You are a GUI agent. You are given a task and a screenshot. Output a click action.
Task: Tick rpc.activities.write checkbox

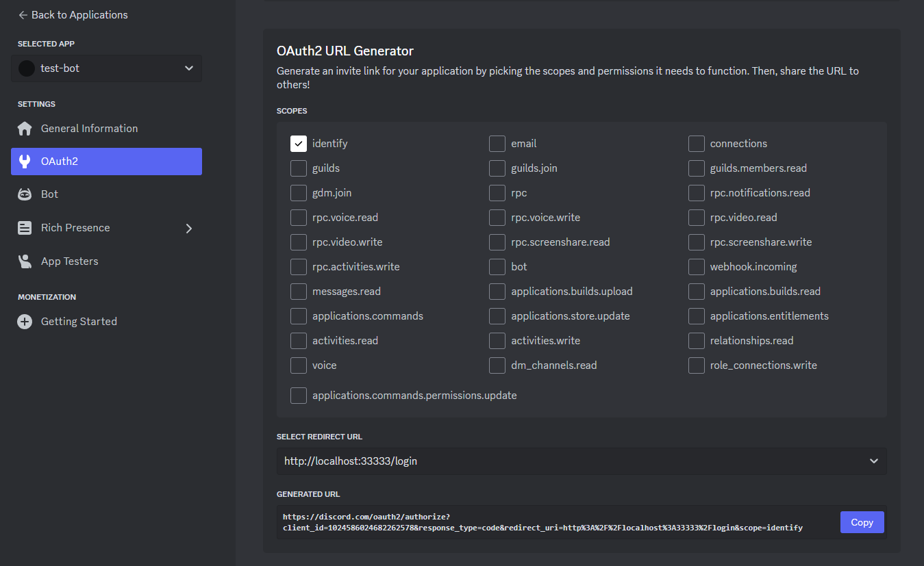point(299,267)
